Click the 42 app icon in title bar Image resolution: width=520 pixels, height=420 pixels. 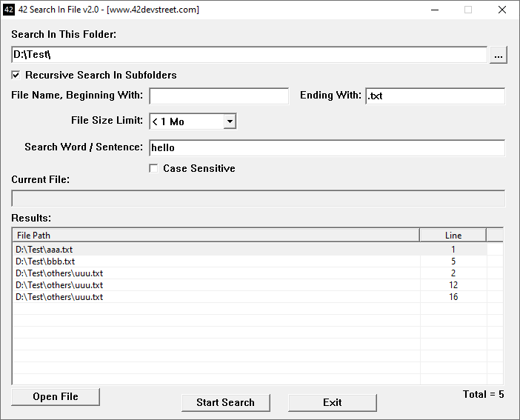coord(9,10)
